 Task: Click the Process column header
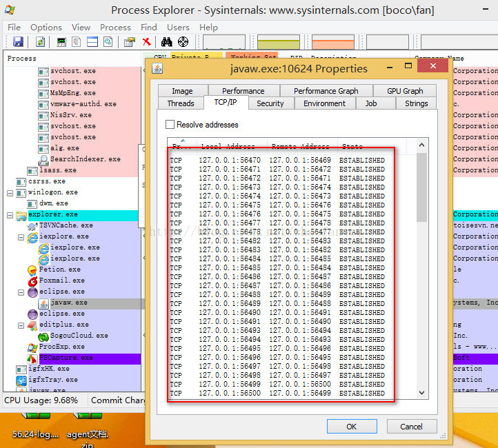[72, 59]
